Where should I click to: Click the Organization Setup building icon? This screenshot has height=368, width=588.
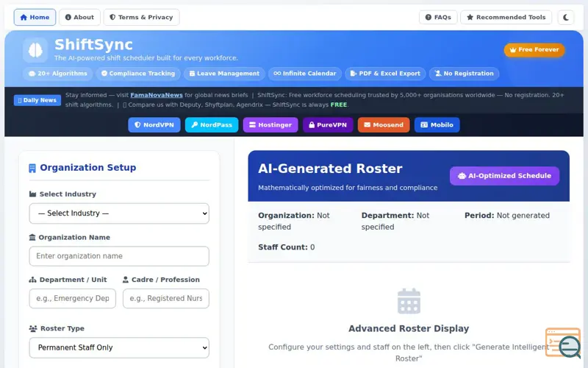pos(32,169)
